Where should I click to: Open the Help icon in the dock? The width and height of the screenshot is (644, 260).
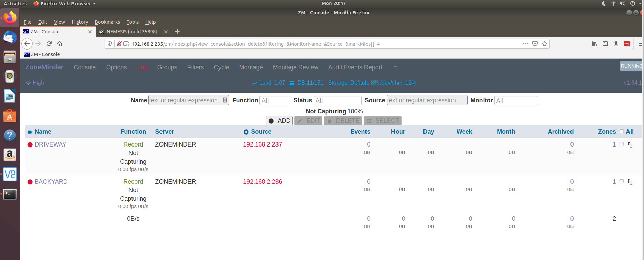point(10,135)
